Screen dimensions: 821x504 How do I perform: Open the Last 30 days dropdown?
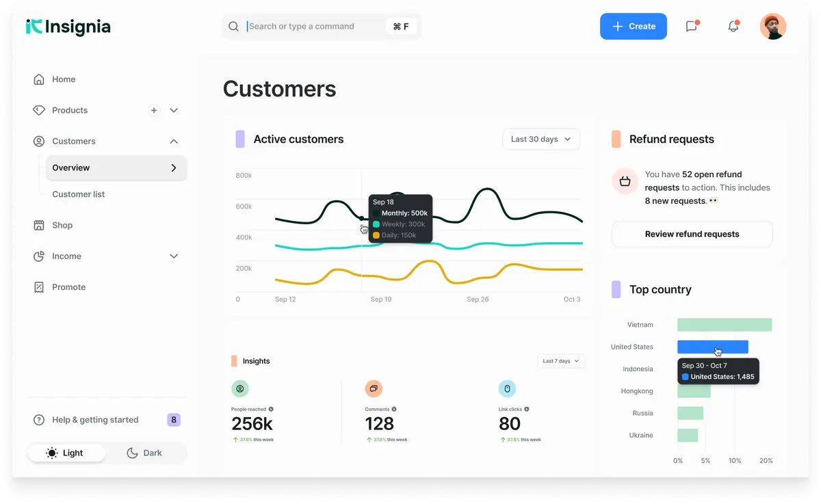pyautogui.click(x=541, y=139)
